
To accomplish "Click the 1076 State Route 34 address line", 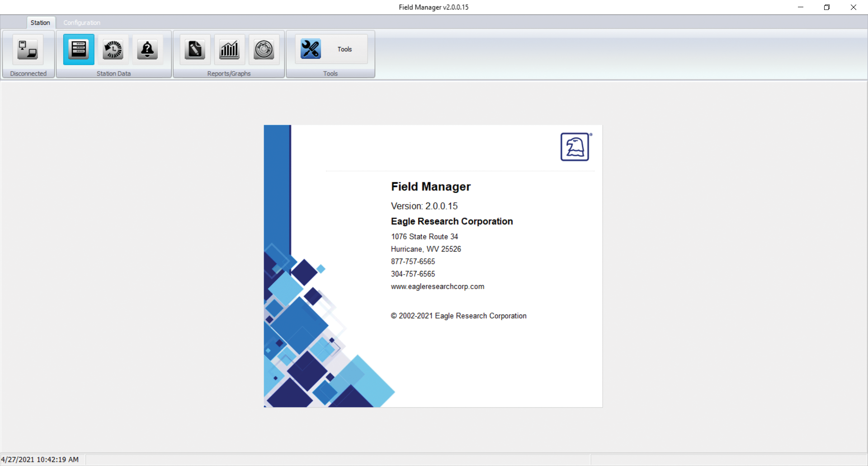I will (x=425, y=237).
